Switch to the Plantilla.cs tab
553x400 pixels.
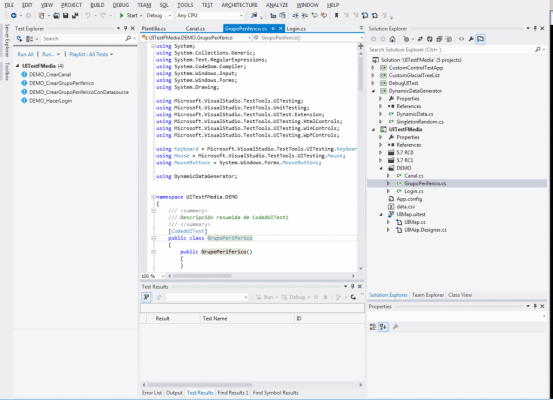pyautogui.click(x=154, y=29)
